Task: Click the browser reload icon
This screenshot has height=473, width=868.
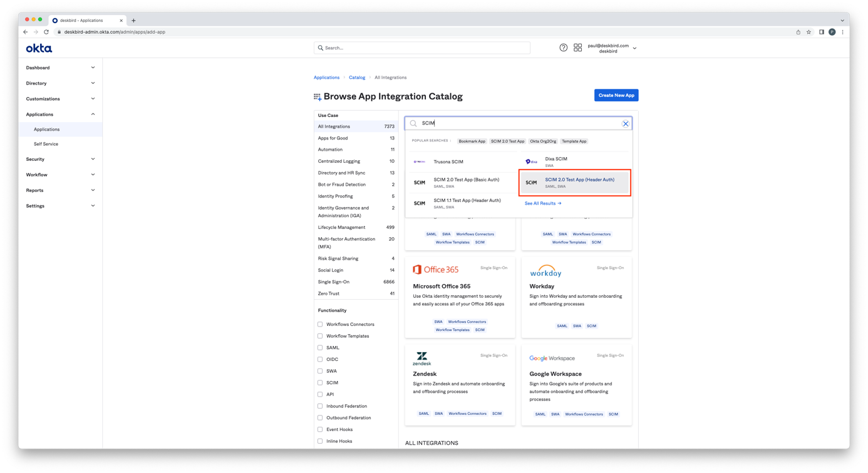Action: coord(46,32)
